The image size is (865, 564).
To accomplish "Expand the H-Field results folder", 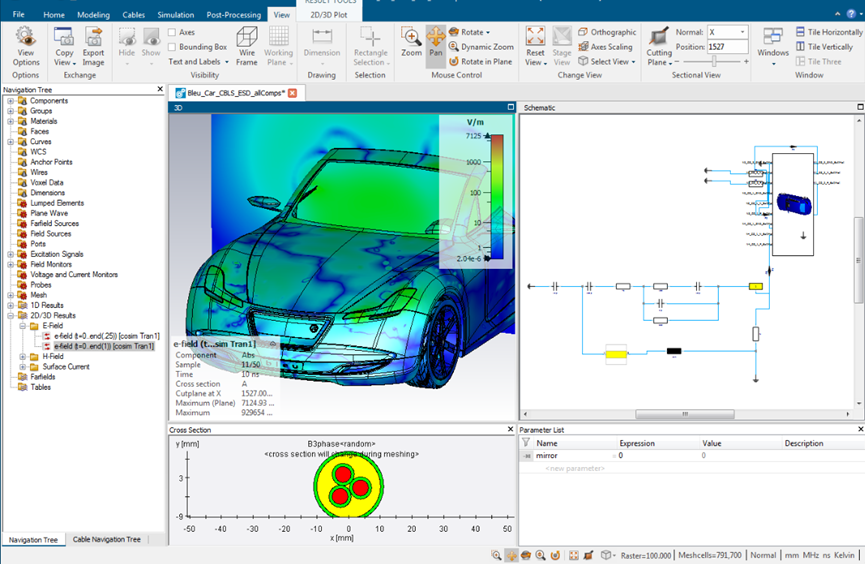I will [22, 356].
